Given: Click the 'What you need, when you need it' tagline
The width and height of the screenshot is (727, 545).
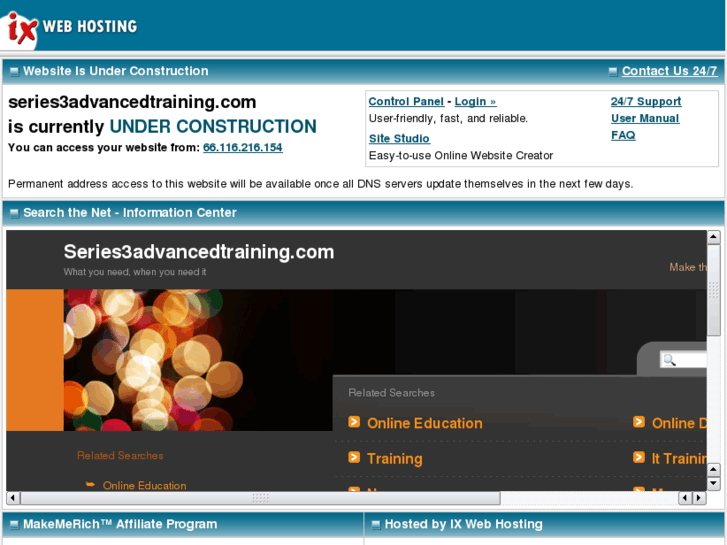Looking at the screenshot, I should point(135,272).
